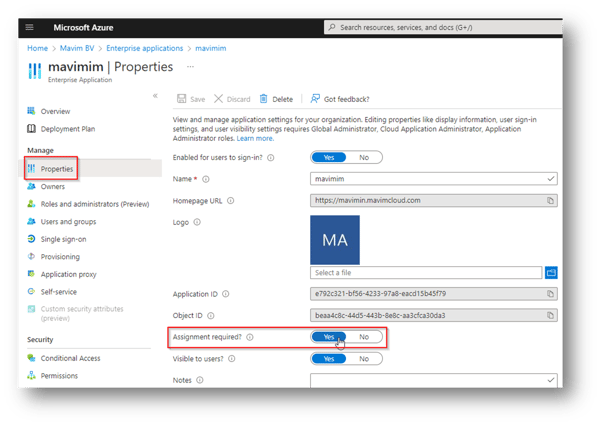Copy the Object ID value
The image size is (600, 425).
pos(550,315)
